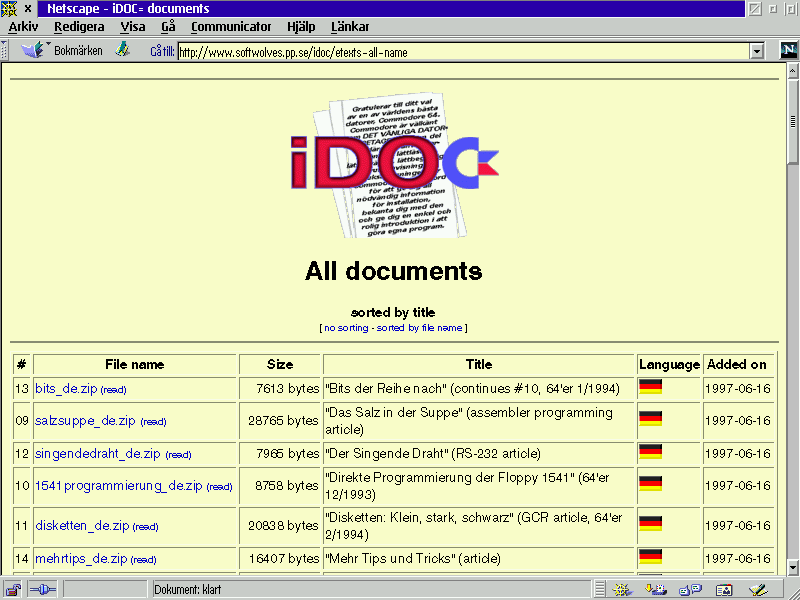Click the Netscape N logo
This screenshot has height=600, width=800.
pyautogui.click(x=788, y=51)
